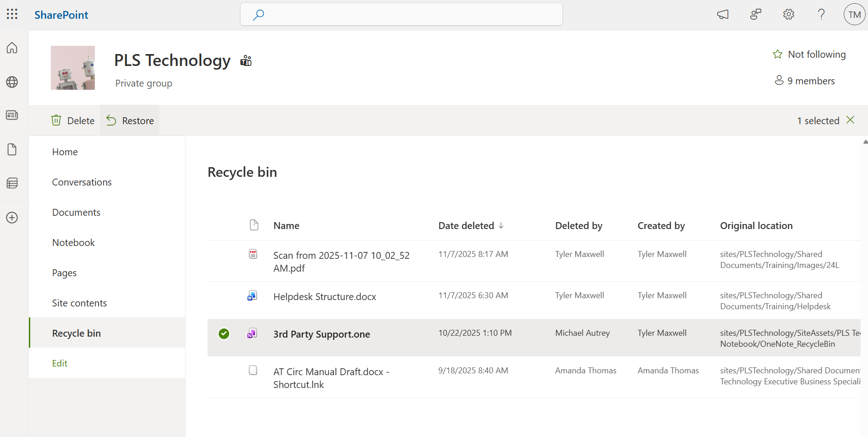The image size is (868, 437).
Task: Click the Create plus icon in rail
Action: click(x=12, y=218)
